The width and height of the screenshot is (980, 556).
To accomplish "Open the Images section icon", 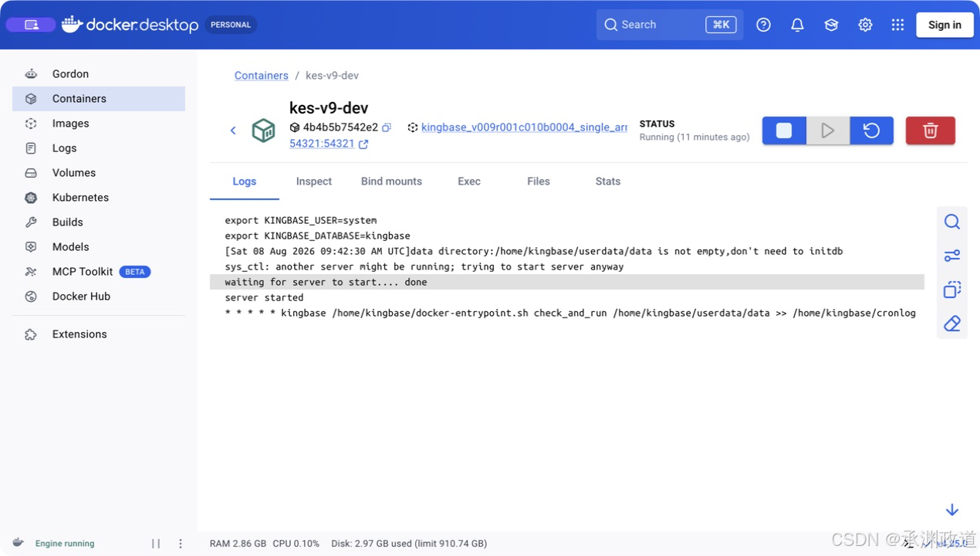I will pyautogui.click(x=31, y=124).
